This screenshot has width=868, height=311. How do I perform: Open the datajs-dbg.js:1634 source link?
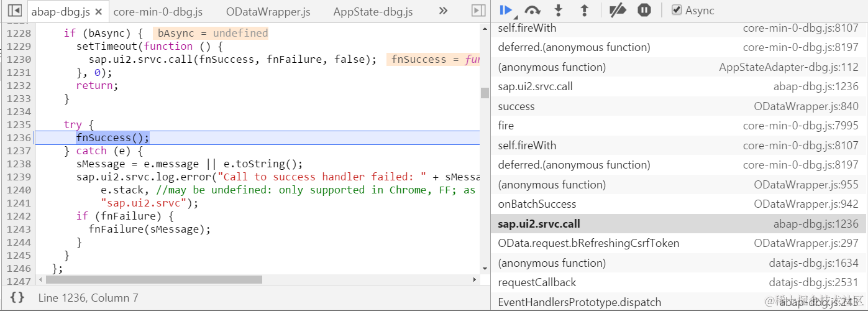[x=813, y=263]
